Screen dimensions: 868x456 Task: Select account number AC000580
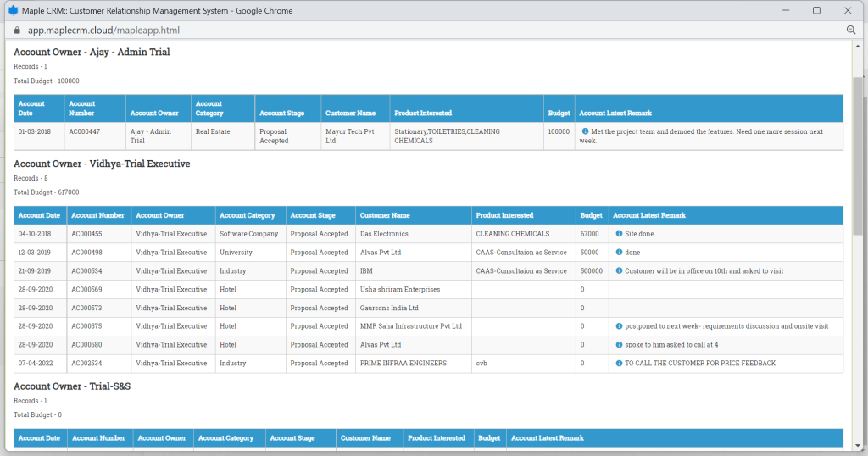(x=87, y=344)
